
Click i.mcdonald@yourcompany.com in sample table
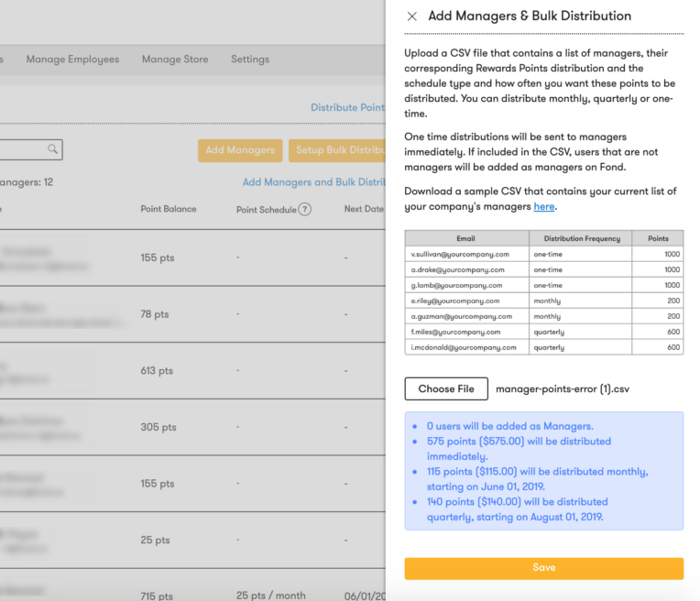point(464,347)
